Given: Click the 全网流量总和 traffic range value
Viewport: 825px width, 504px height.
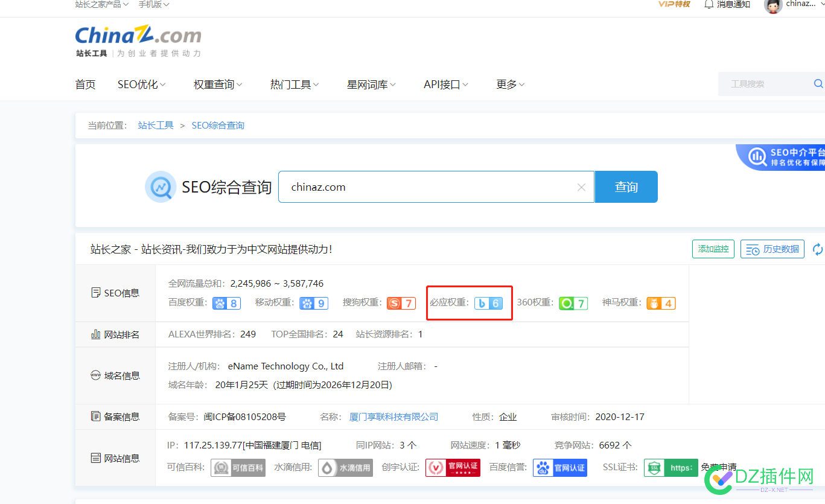Looking at the screenshot, I should pyautogui.click(x=277, y=283).
